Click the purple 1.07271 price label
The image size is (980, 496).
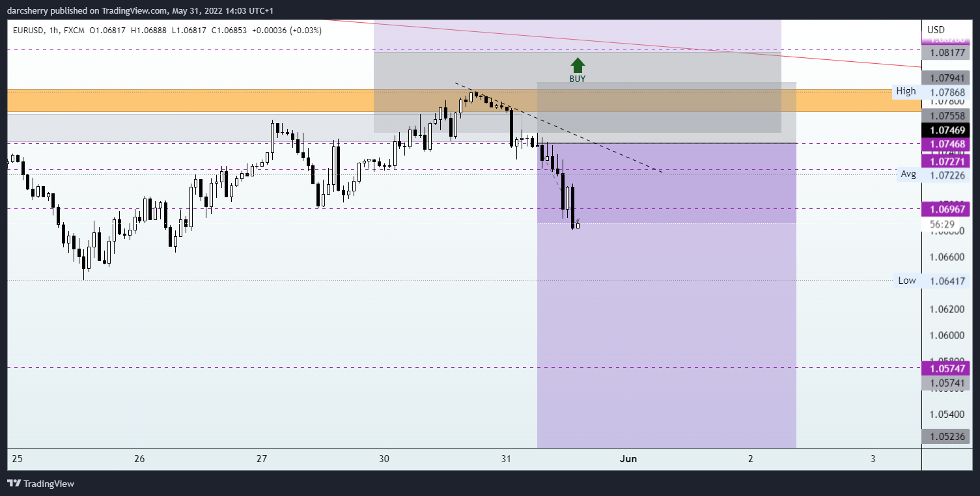(x=947, y=161)
